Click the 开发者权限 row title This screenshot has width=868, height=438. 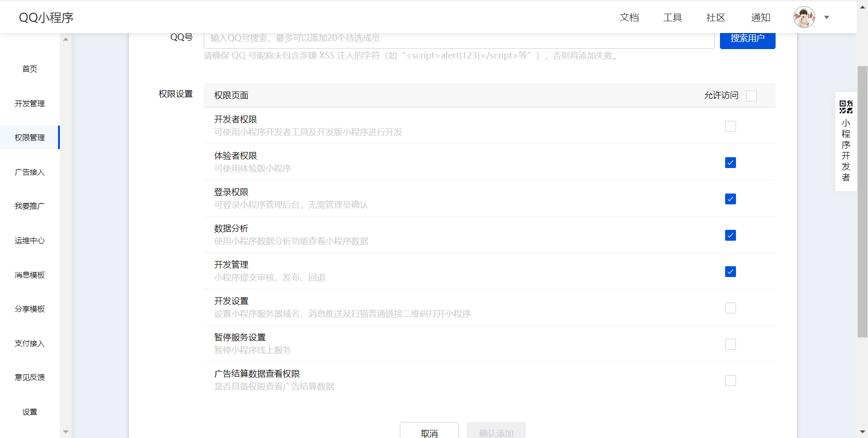coord(236,119)
